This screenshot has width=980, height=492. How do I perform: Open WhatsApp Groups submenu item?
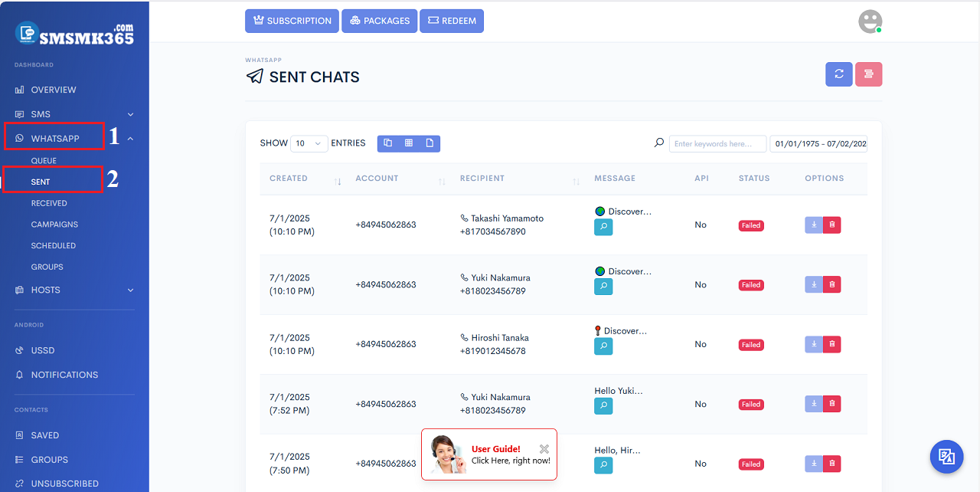pos(47,267)
